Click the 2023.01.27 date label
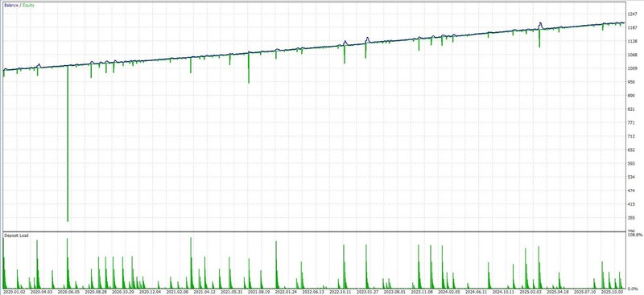This screenshot has width=644, height=295. coord(367,292)
